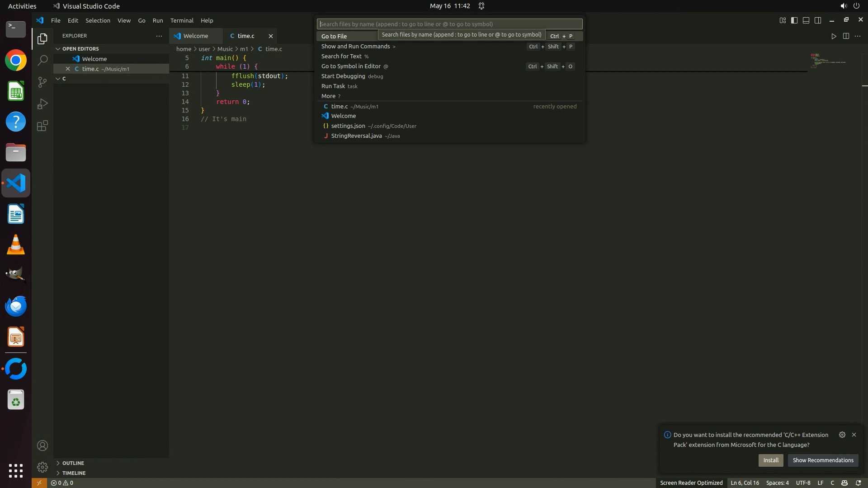The image size is (868, 488).
Task: Expand the OUTLINE section
Action: click(x=73, y=463)
